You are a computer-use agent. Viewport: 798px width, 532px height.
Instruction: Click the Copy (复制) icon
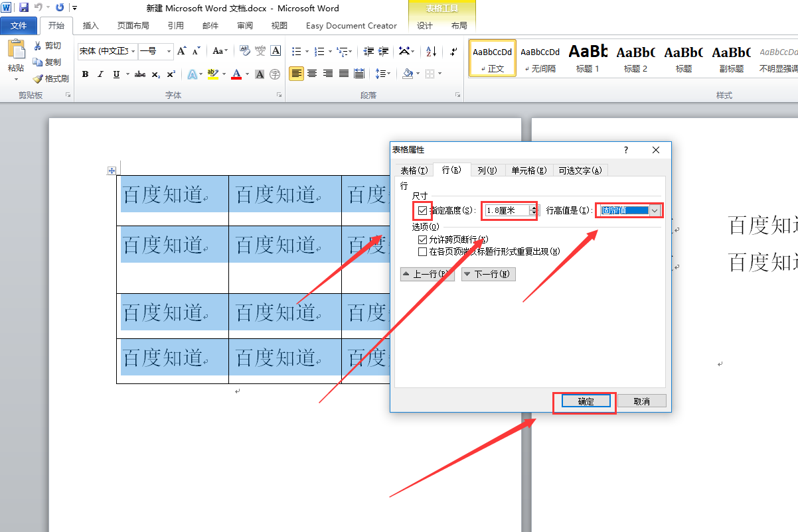tap(38, 62)
